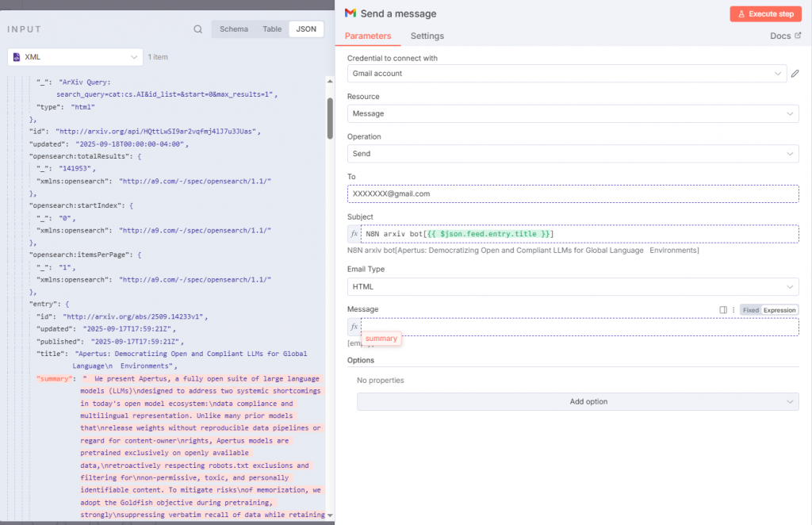Click the fx icon beside Message field

pos(354,327)
